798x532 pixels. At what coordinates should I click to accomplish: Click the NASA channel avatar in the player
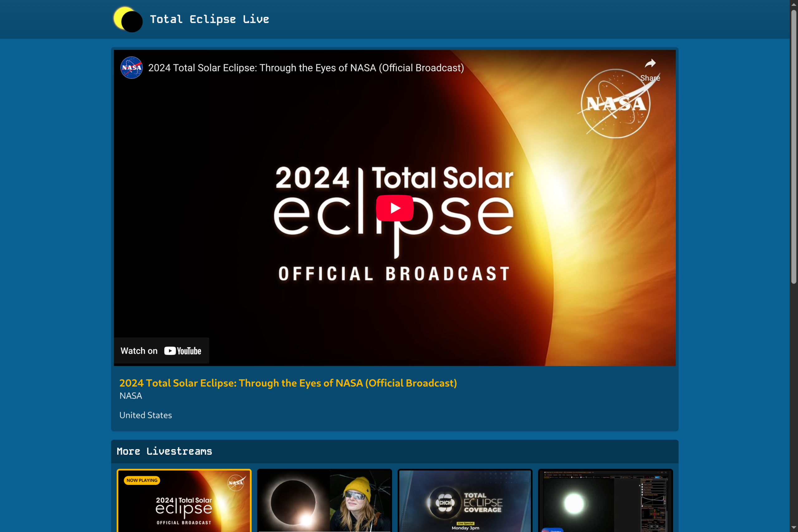coord(132,68)
